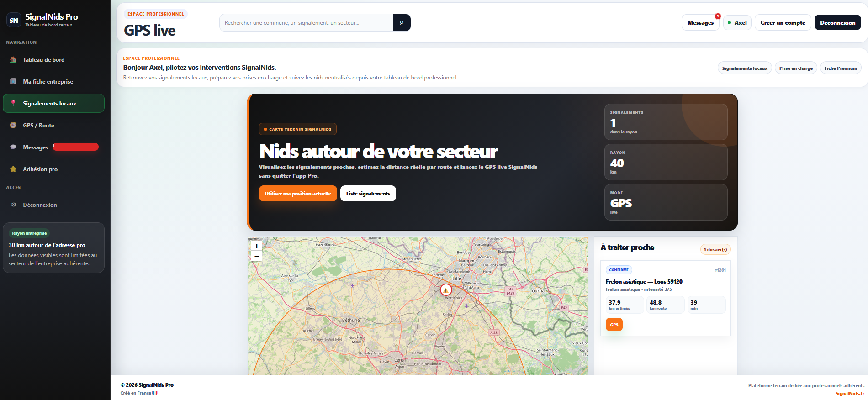Open Tableau de bord in sidebar
Viewport: 868px width, 400px height.
pos(53,59)
